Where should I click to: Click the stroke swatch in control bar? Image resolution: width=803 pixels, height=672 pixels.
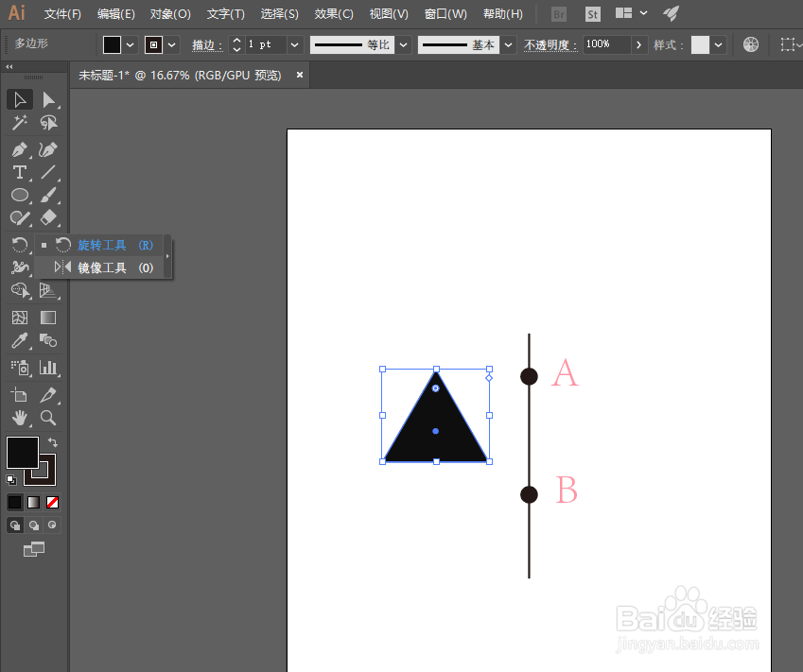(153, 45)
